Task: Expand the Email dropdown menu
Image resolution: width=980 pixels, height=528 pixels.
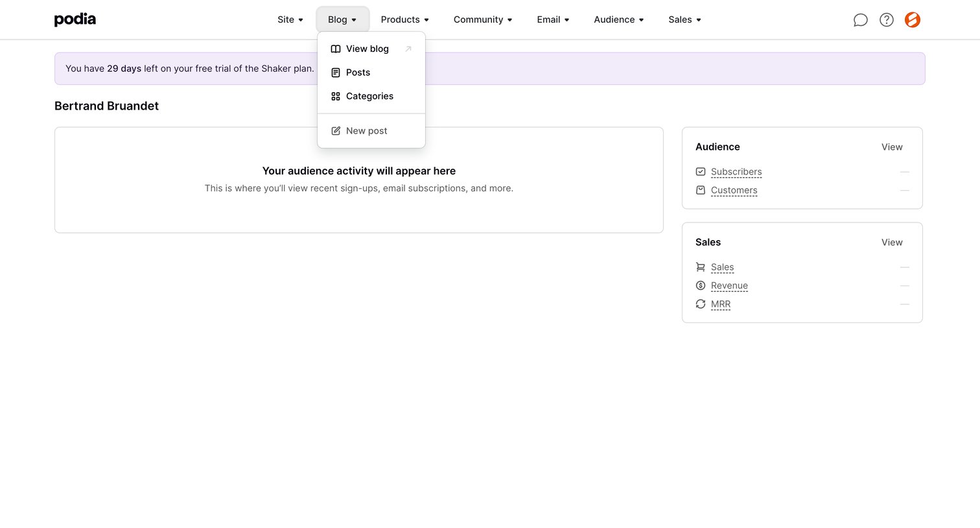Action: [553, 19]
